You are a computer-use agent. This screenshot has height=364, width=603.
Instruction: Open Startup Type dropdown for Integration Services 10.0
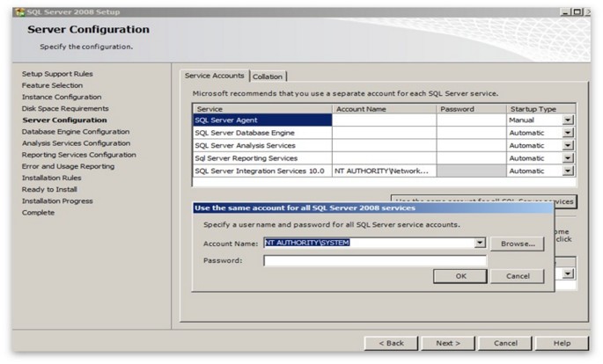(x=568, y=171)
